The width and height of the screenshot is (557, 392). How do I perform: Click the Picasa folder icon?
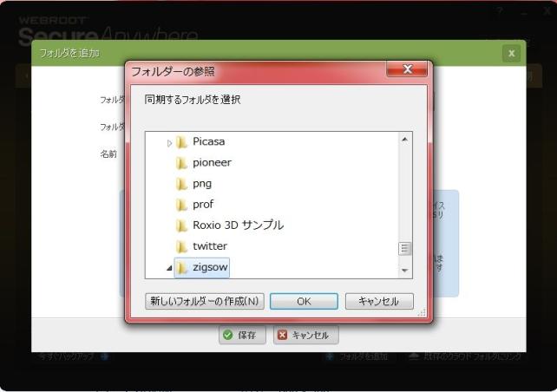tap(181, 142)
